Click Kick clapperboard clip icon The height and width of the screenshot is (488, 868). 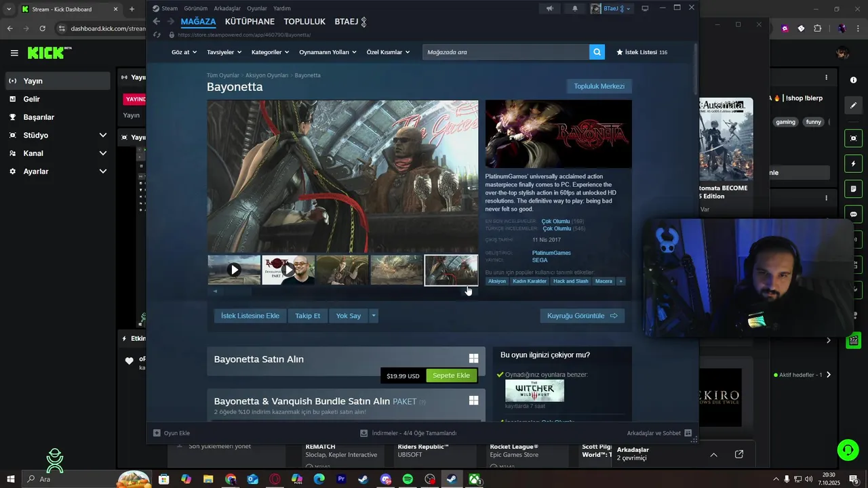click(853, 340)
